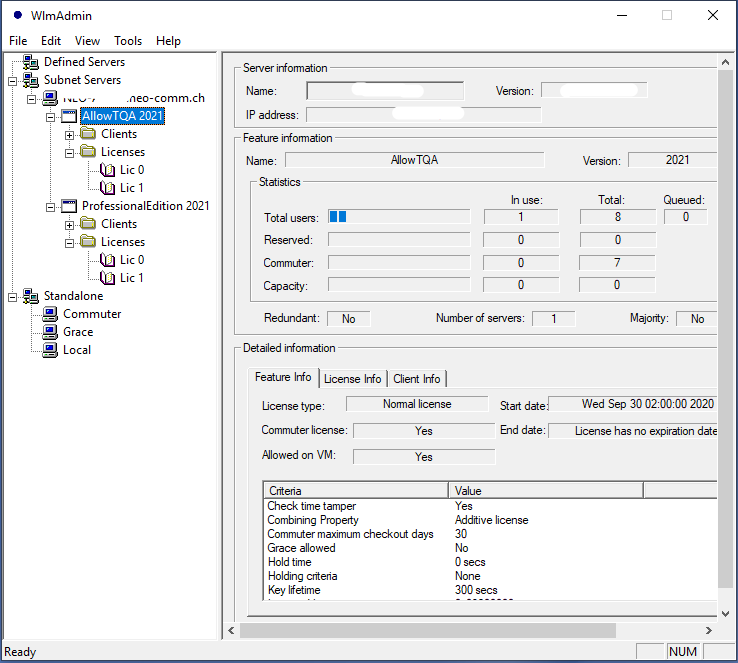This screenshot has width=738, height=663.
Task: Click Lic 0 book icon under ProfessionalEdition 2021
Action: (x=107, y=260)
